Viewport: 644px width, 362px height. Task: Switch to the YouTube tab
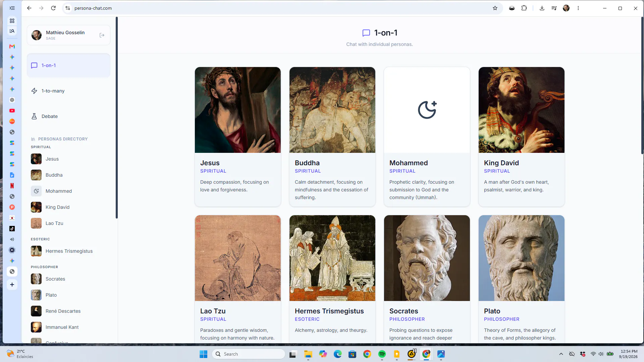coord(12,111)
